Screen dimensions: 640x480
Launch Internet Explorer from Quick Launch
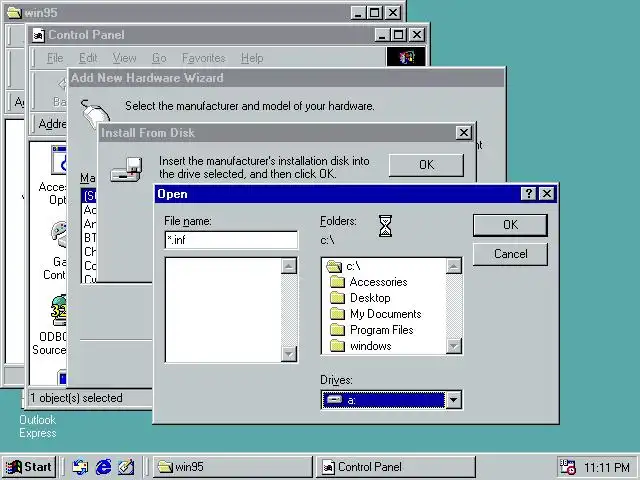[103, 467]
